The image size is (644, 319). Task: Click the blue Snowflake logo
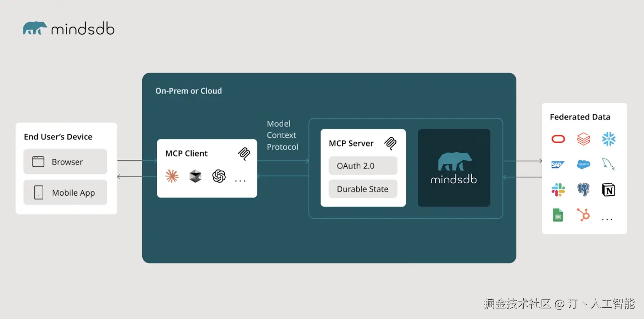(608, 139)
